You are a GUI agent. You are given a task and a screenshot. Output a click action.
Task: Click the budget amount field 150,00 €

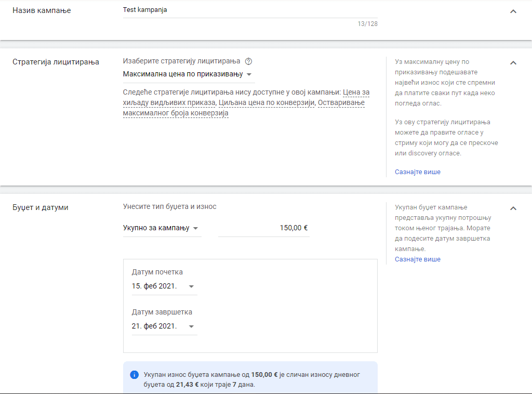pyautogui.click(x=263, y=228)
